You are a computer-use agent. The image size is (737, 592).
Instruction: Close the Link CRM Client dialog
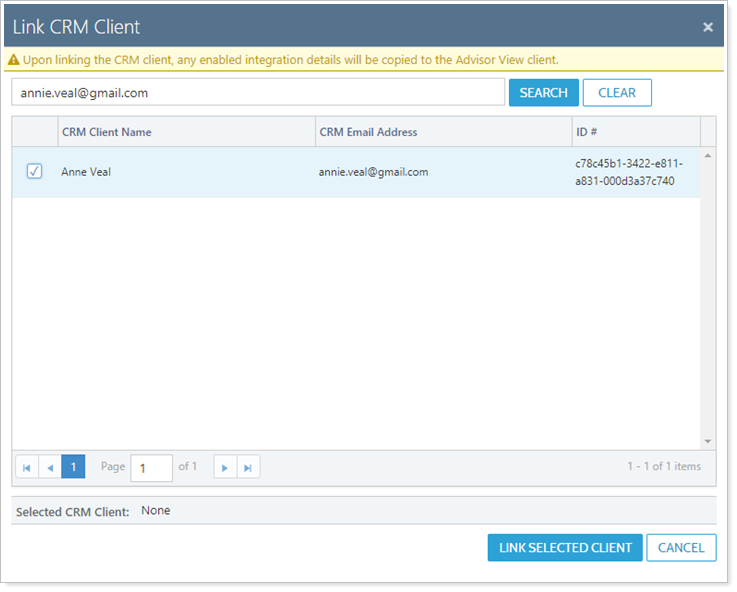click(x=708, y=27)
